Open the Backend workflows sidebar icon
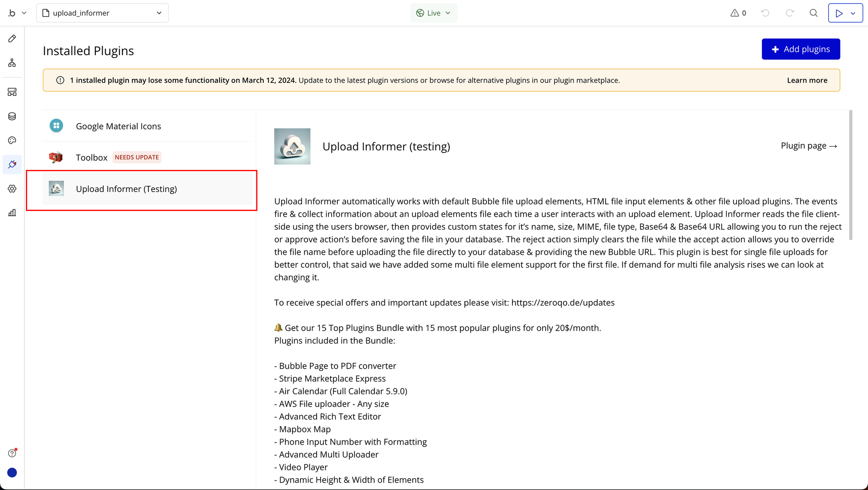 click(x=12, y=92)
